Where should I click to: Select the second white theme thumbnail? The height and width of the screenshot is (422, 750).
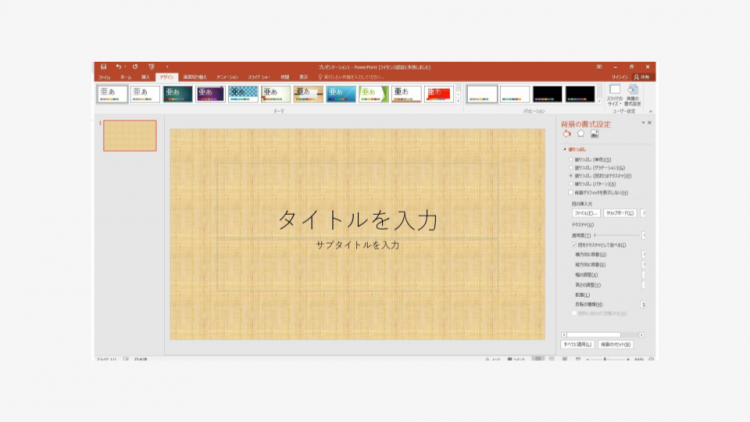(145, 94)
